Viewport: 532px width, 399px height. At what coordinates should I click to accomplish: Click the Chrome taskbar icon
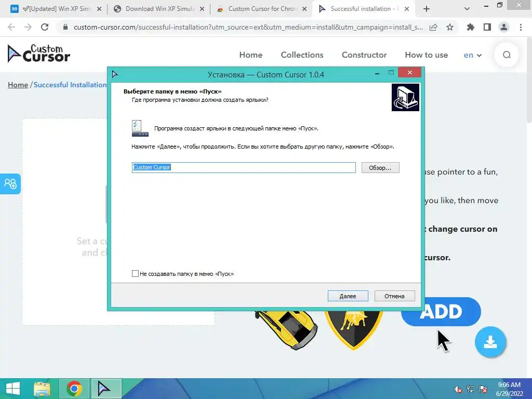(74, 389)
